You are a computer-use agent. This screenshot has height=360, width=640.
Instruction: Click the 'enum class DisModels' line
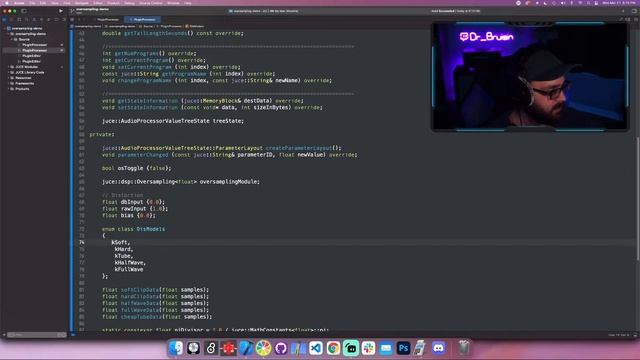(x=133, y=229)
